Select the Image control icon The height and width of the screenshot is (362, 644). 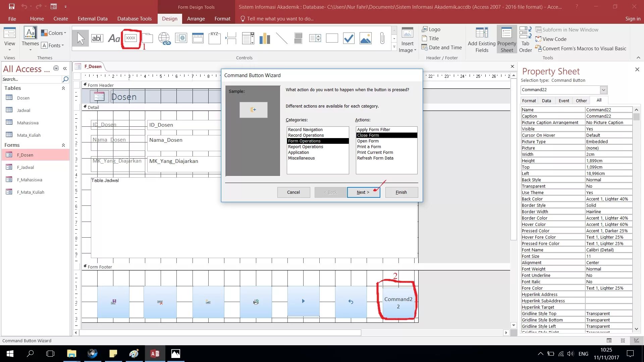[x=365, y=39]
